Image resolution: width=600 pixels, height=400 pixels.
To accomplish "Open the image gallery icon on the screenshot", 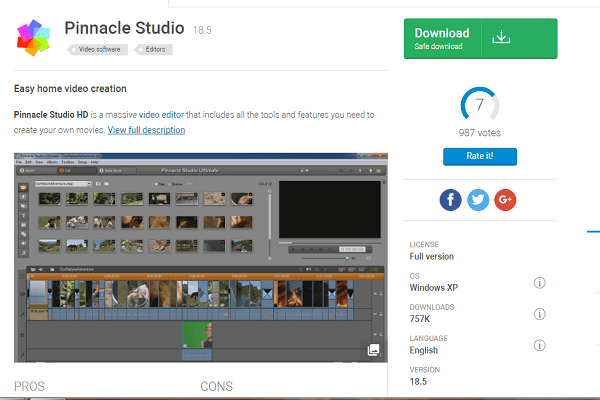I will [x=373, y=350].
